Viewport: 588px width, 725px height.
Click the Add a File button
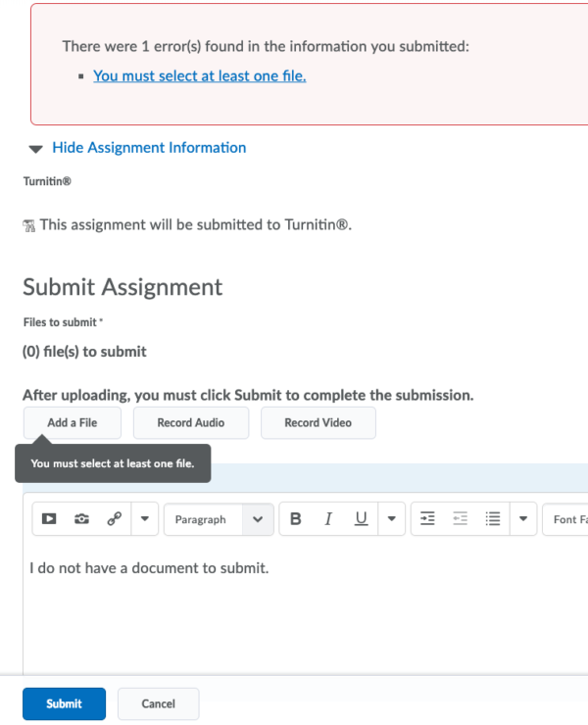coord(73,422)
